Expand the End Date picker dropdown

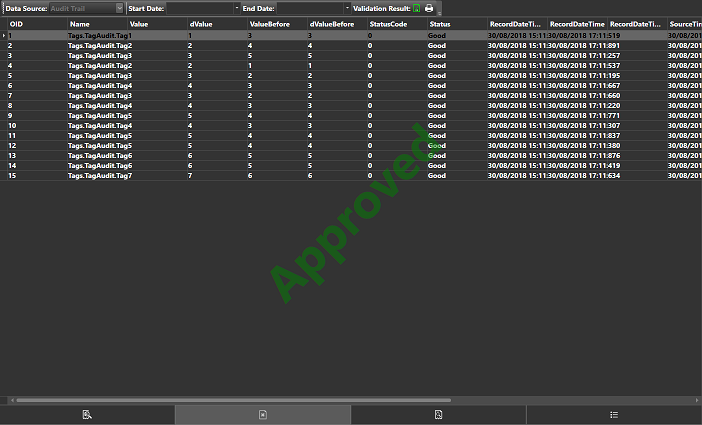pos(347,8)
